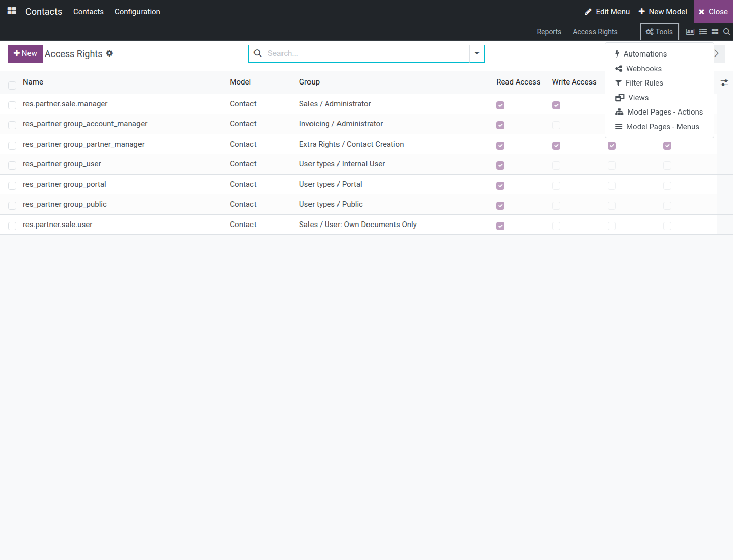Open Access Rights link in top bar
The width and height of the screenshot is (733, 560).
[595, 32]
